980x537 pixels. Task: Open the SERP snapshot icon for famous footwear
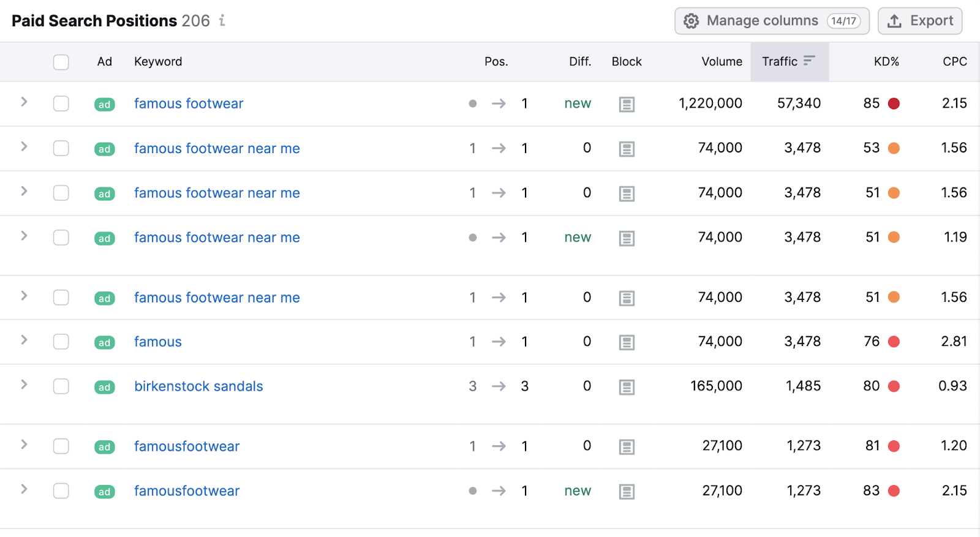(x=627, y=103)
